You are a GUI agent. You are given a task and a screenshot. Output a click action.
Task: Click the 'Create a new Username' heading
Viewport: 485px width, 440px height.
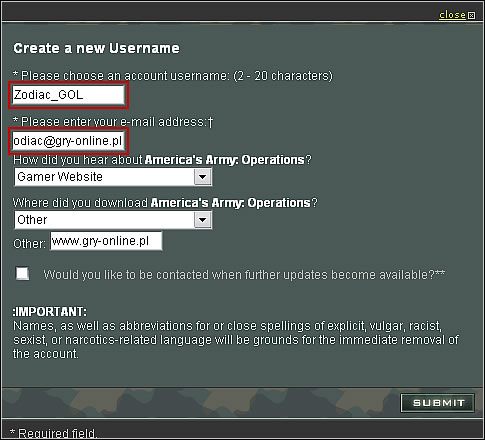tap(96, 48)
